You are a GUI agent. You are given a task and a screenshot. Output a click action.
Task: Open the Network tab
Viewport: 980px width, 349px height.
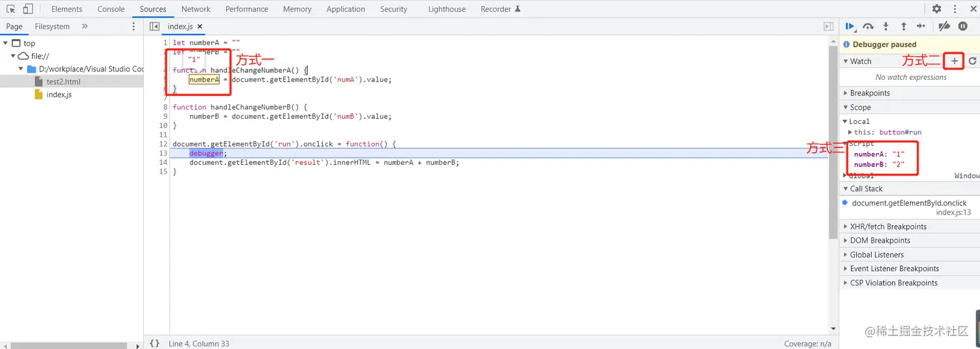click(x=196, y=9)
